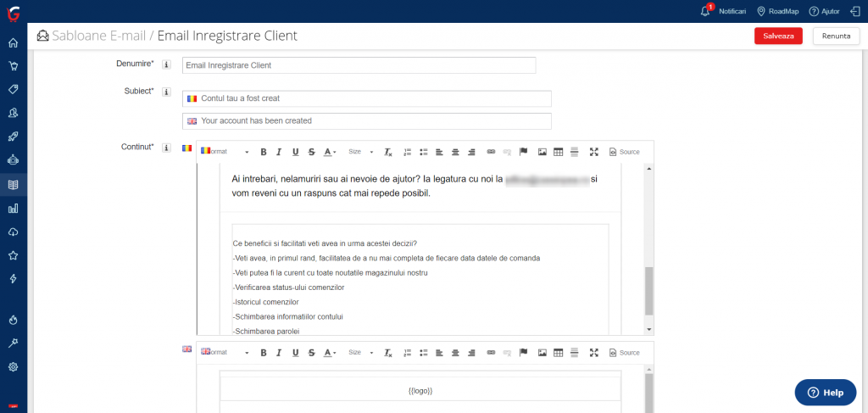Toggle Bold in the Romanian editor toolbar
This screenshot has height=413, width=868.
(264, 152)
